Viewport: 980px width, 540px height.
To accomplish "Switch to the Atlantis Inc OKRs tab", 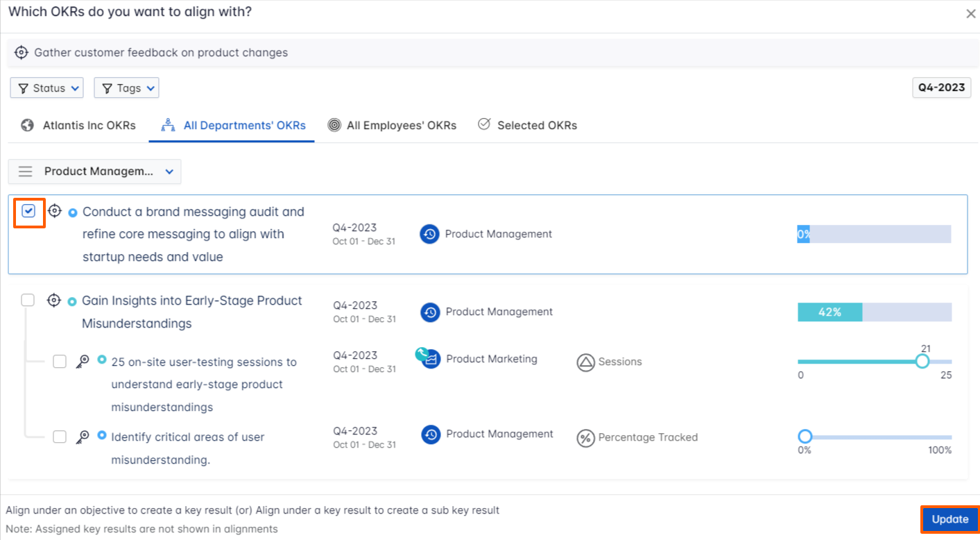I will [78, 126].
